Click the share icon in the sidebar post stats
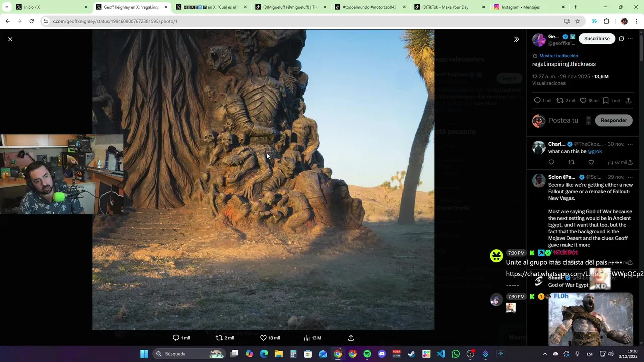Screen dimensions: 644x362 [628, 100]
